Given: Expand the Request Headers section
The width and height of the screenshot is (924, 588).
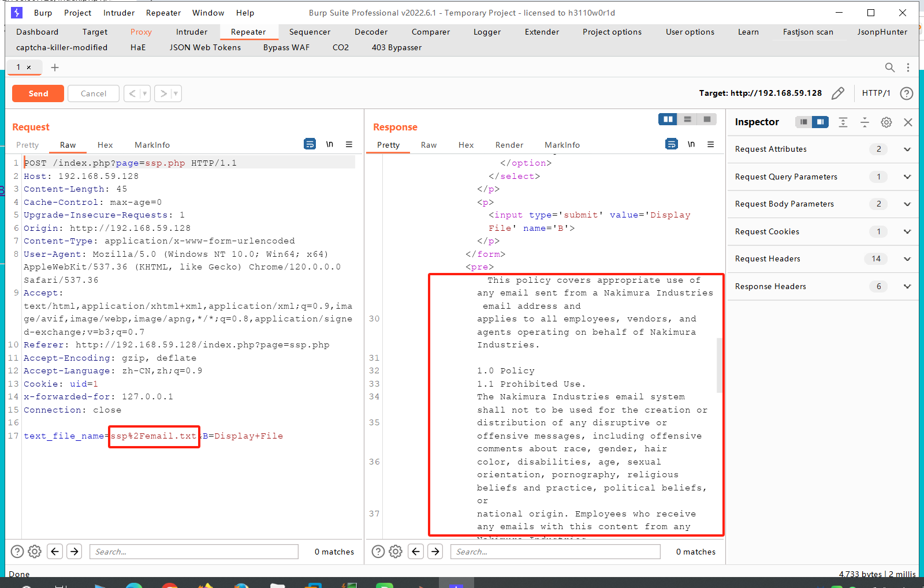Looking at the screenshot, I should click(x=907, y=259).
